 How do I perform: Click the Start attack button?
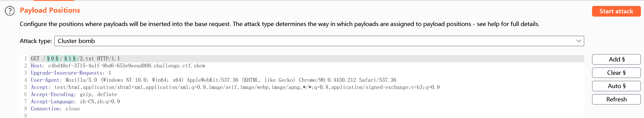pyautogui.click(x=616, y=11)
